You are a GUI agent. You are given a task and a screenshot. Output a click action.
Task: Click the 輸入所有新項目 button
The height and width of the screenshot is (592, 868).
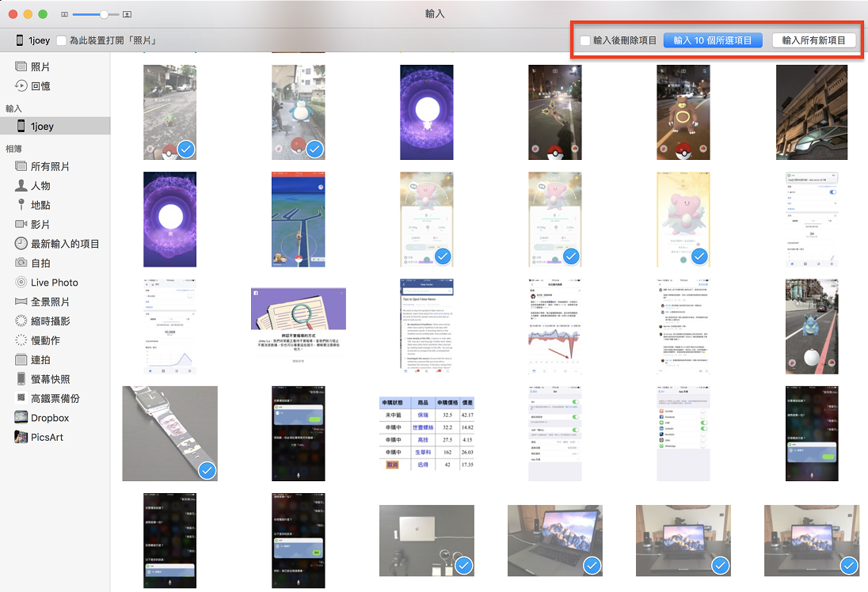pyautogui.click(x=814, y=40)
